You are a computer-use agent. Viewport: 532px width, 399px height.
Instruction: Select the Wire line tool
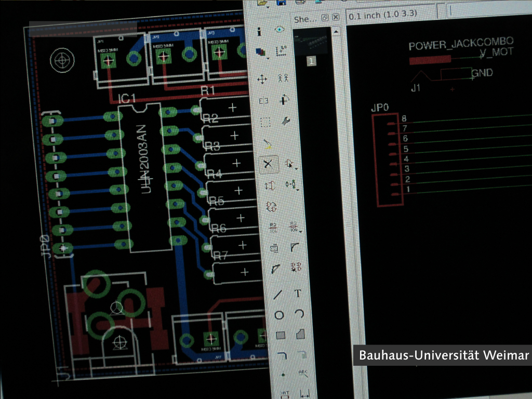coord(277,294)
